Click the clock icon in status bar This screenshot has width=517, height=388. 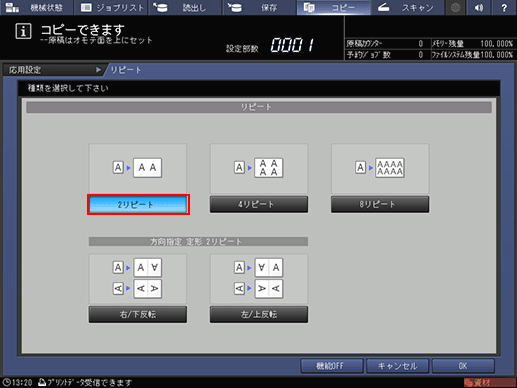coord(7,382)
